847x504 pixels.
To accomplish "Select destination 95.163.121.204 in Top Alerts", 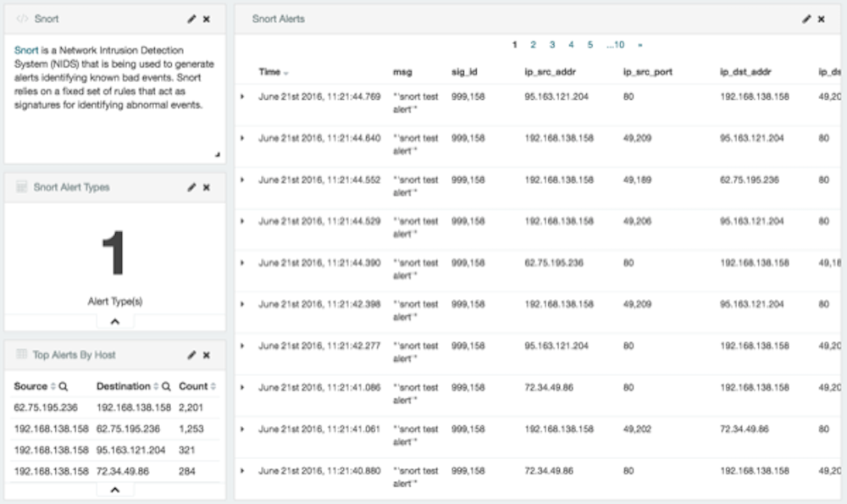I will 130,450.
